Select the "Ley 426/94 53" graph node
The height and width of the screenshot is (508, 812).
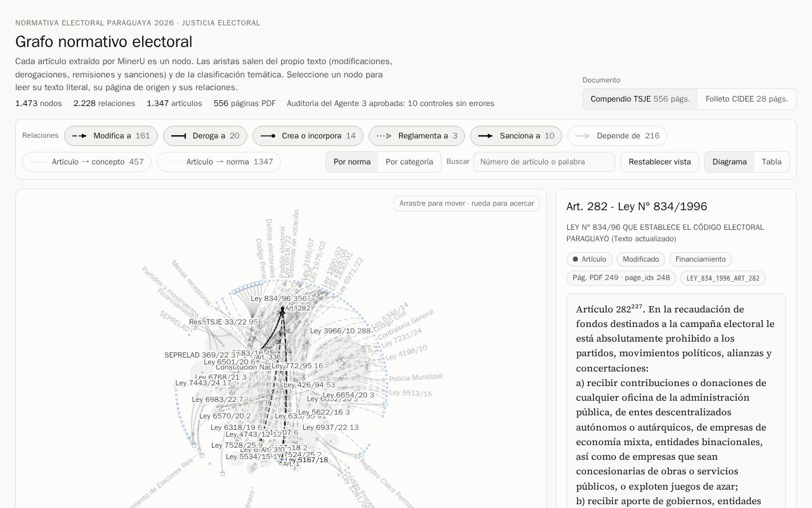pyautogui.click(x=310, y=385)
